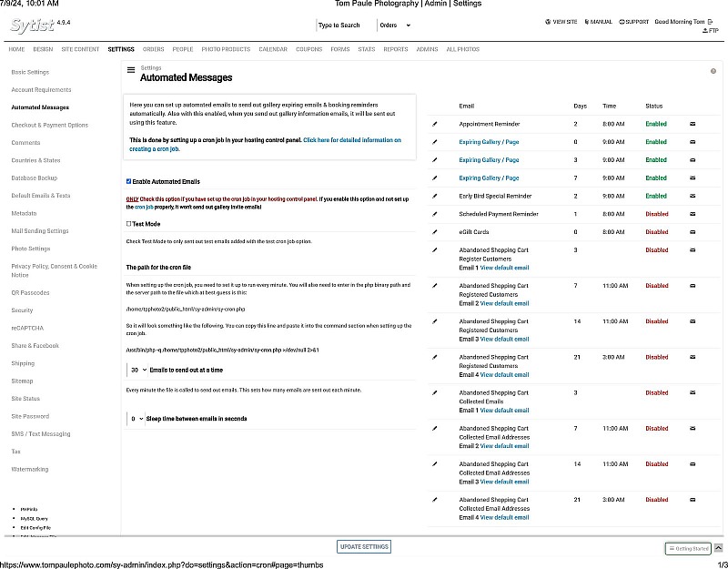
Task: Select Checkout & Payment Options in sidebar
Action: click(x=50, y=125)
